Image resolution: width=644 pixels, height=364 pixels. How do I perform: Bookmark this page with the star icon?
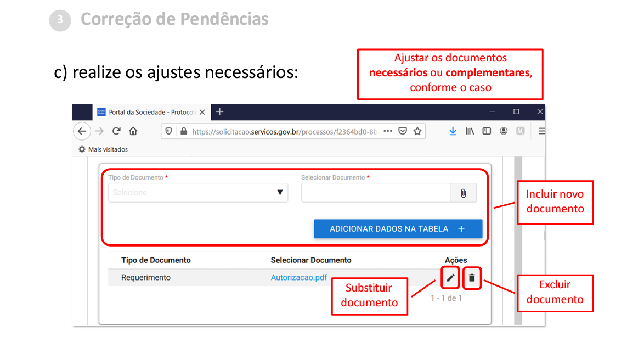pos(417,131)
